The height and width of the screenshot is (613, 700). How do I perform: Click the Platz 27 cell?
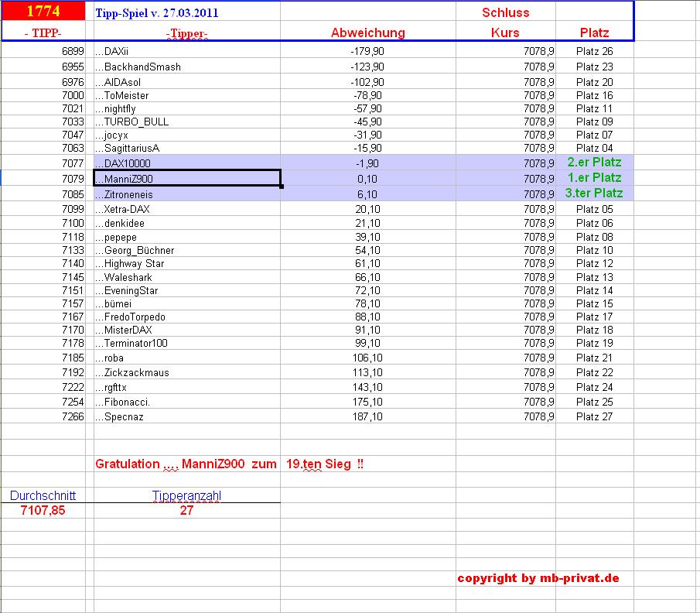(x=594, y=416)
